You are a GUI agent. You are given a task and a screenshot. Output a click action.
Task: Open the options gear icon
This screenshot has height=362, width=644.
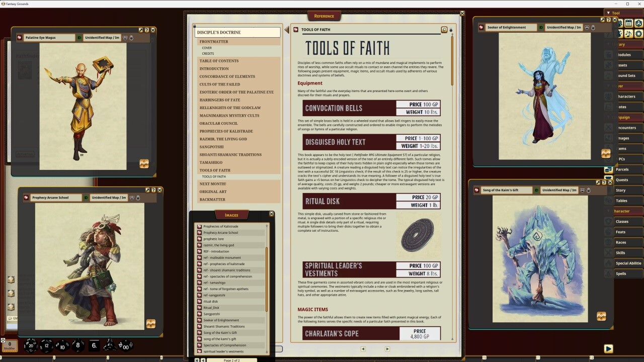coord(638,34)
